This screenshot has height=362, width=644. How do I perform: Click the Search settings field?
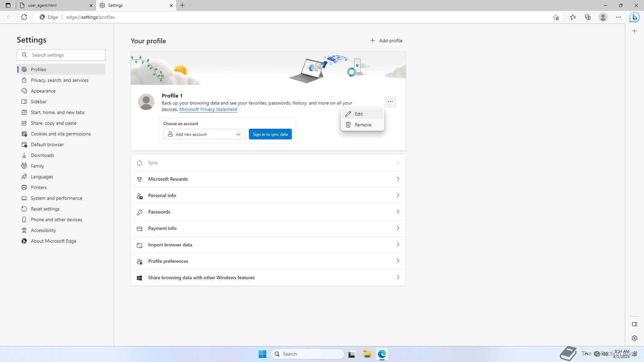point(61,55)
